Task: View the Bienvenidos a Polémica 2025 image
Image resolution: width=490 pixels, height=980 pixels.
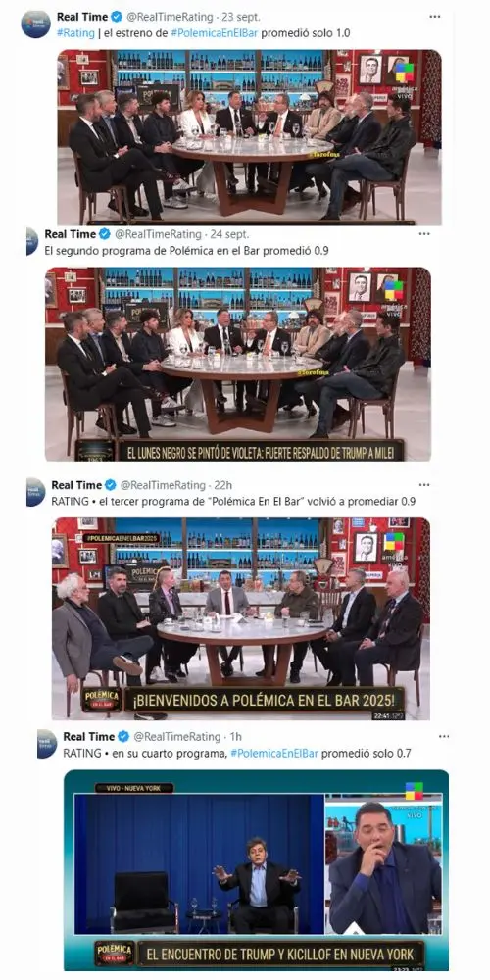Action: (241, 618)
